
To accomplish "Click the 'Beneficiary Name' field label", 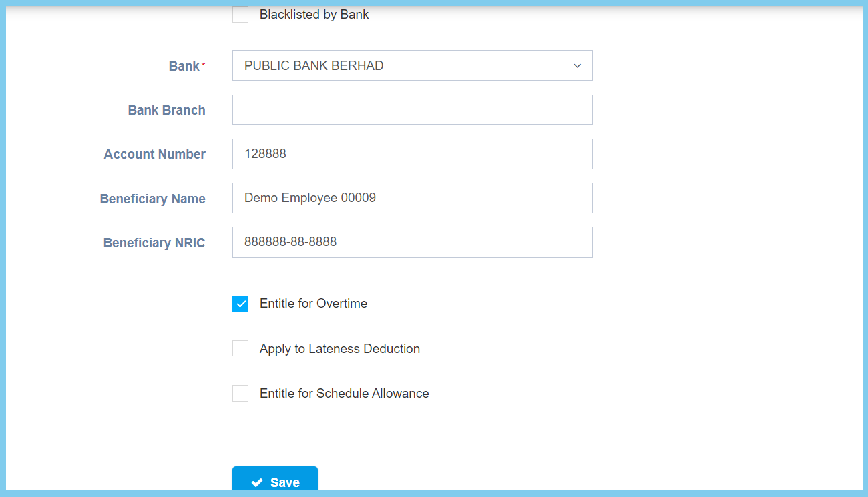I will (152, 199).
